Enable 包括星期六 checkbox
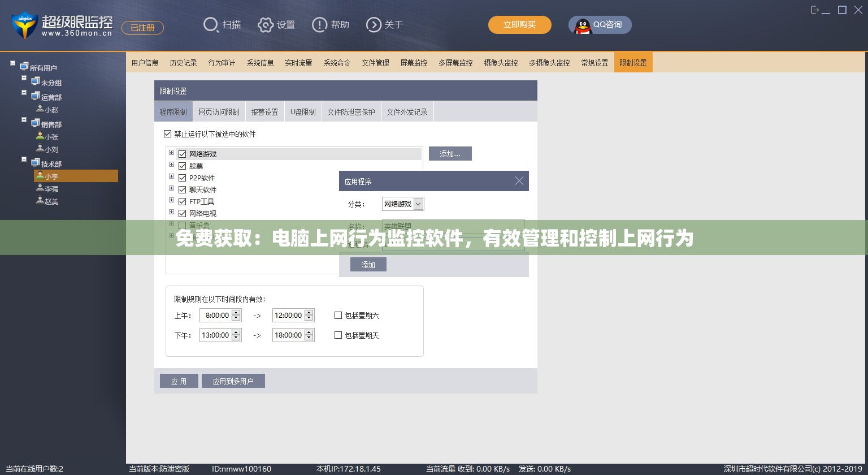The height and width of the screenshot is (475, 868). (338, 316)
